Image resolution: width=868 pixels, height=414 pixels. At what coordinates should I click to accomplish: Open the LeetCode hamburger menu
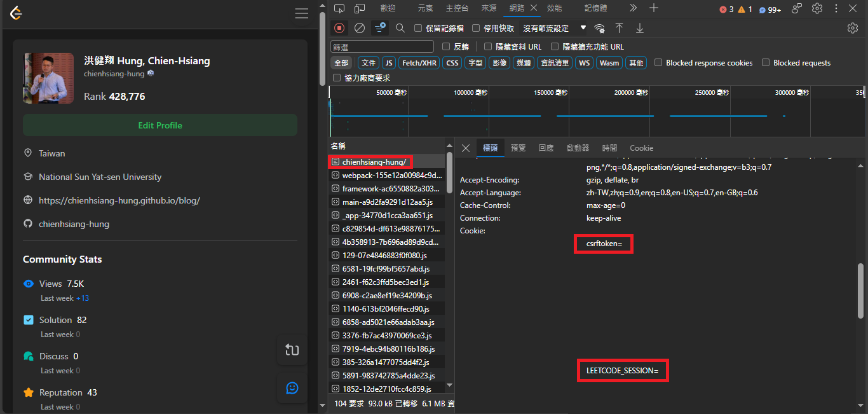click(302, 13)
